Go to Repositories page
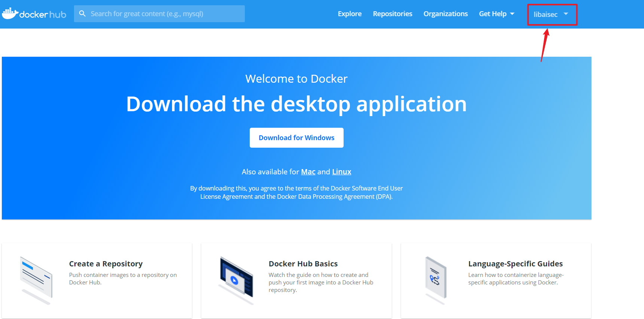The width and height of the screenshot is (644, 319). point(392,14)
